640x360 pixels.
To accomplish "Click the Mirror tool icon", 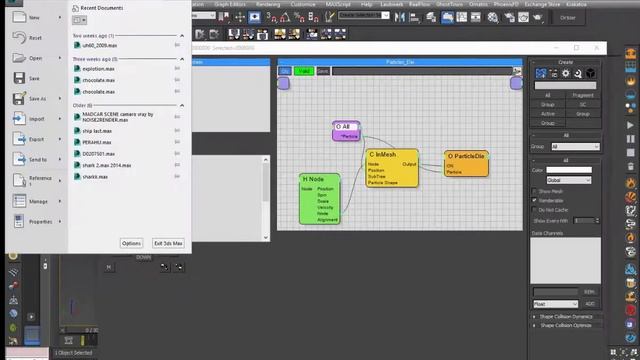I will [400, 17].
